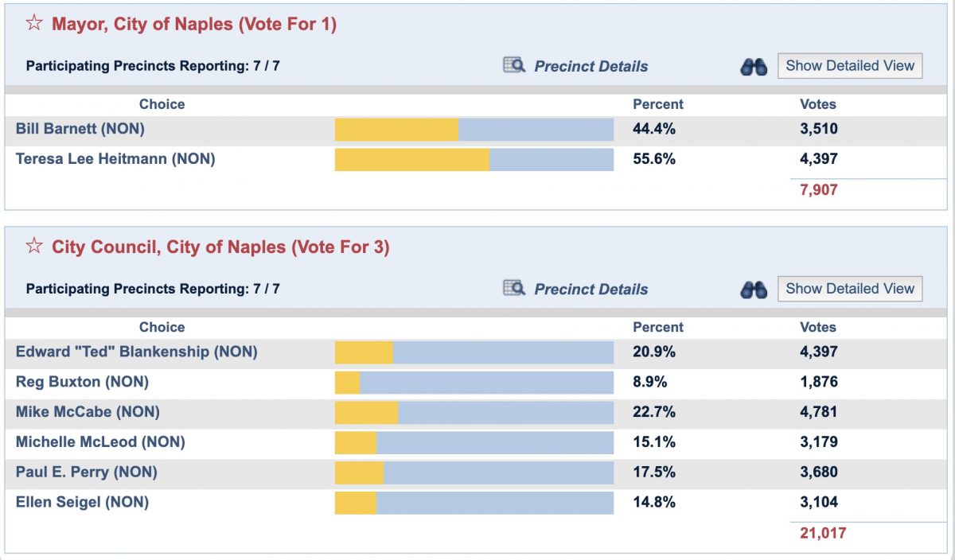Click Teresa Lee Heitmann's result bar
The width and height of the screenshot is (955, 560).
tap(474, 159)
